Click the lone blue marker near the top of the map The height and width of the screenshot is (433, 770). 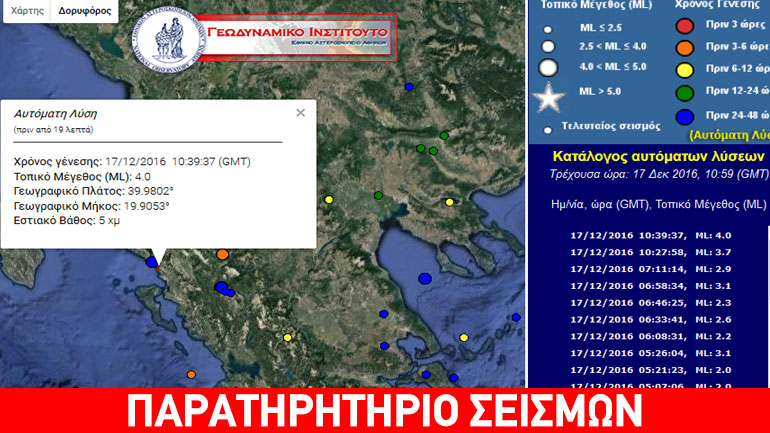pos(409,87)
